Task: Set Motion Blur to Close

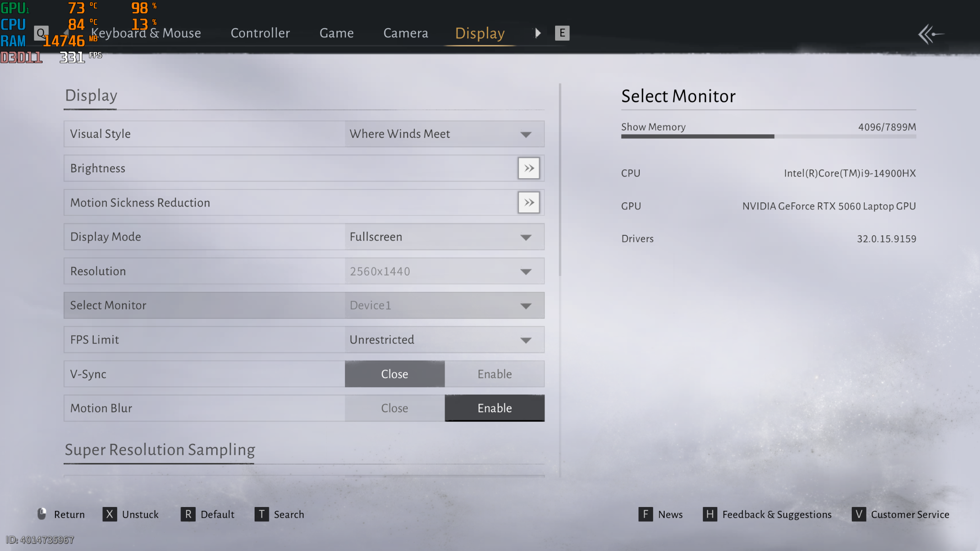Action: point(394,408)
